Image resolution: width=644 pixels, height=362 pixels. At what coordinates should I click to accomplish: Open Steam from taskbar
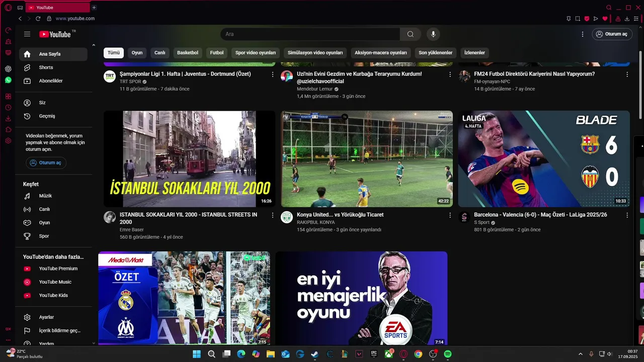pos(315,354)
